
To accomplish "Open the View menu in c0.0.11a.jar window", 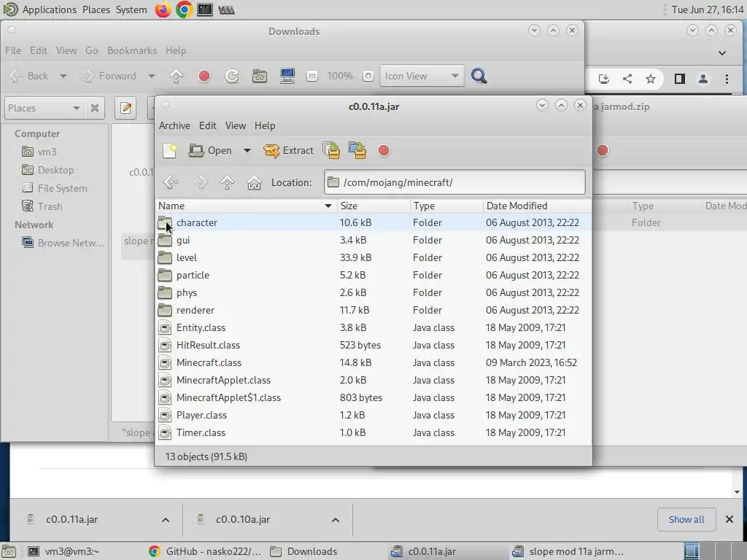I will [x=236, y=125].
